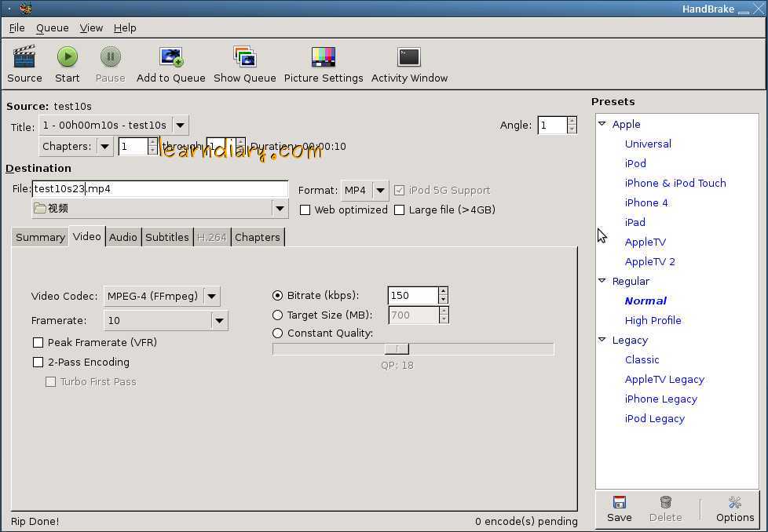
Task: Click Add to Queue icon
Action: [171, 56]
